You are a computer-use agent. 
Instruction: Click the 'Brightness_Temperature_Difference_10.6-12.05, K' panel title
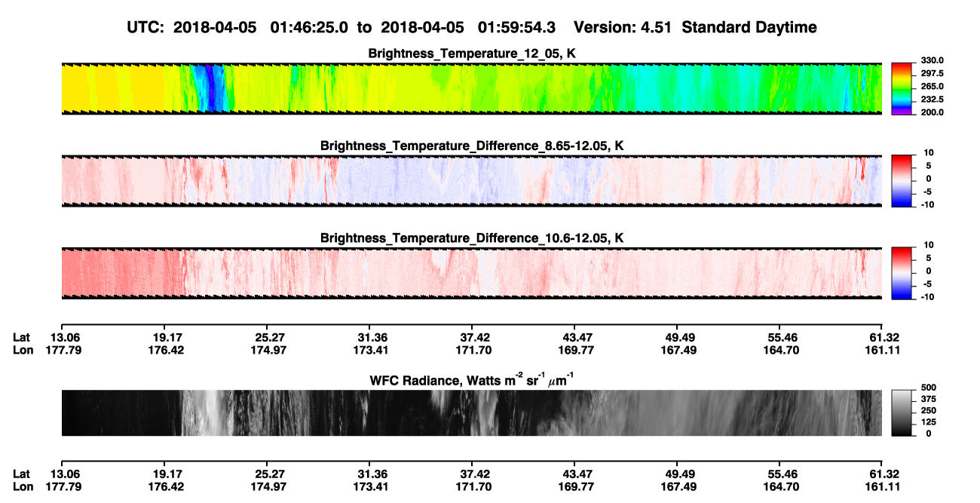coord(472,238)
